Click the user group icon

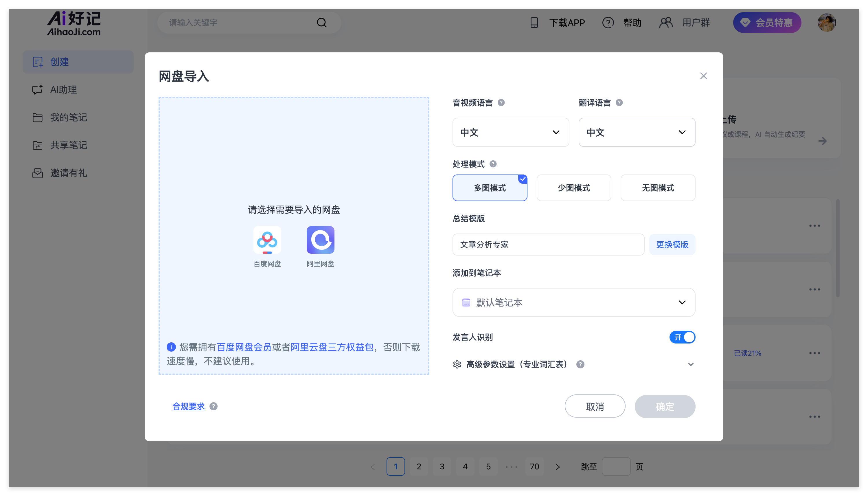point(665,23)
